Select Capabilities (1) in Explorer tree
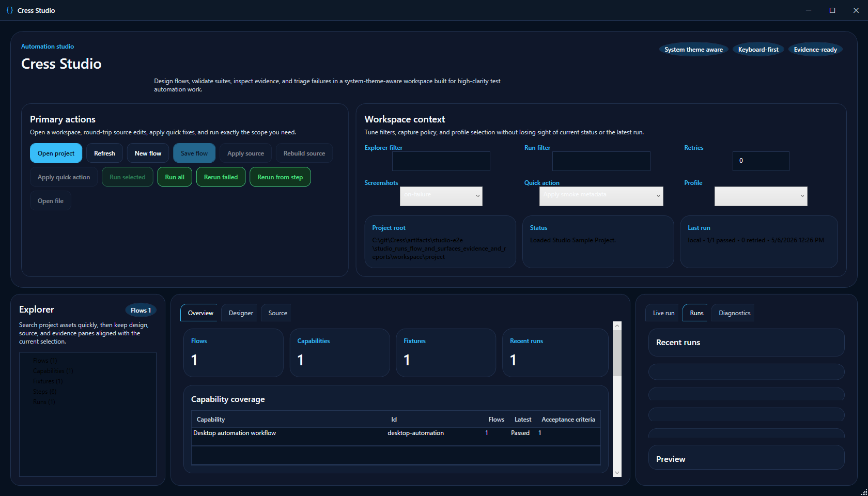 tap(53, 371)
